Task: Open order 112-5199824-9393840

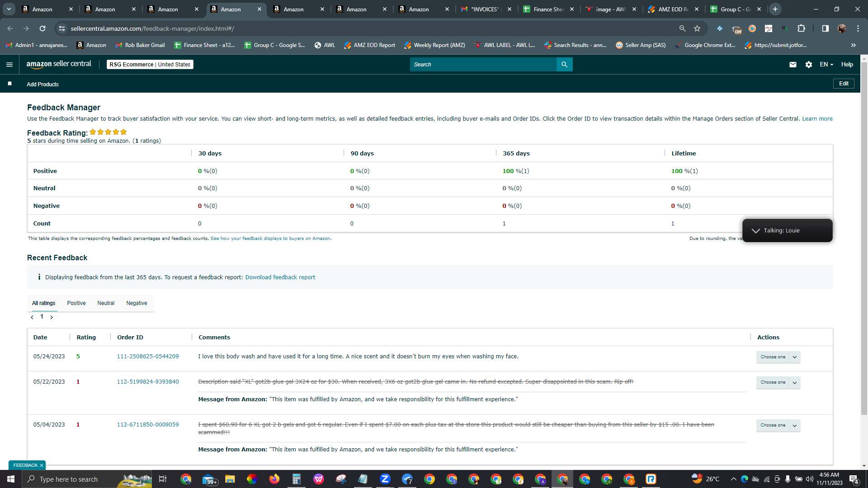Action: coord(148,382)
